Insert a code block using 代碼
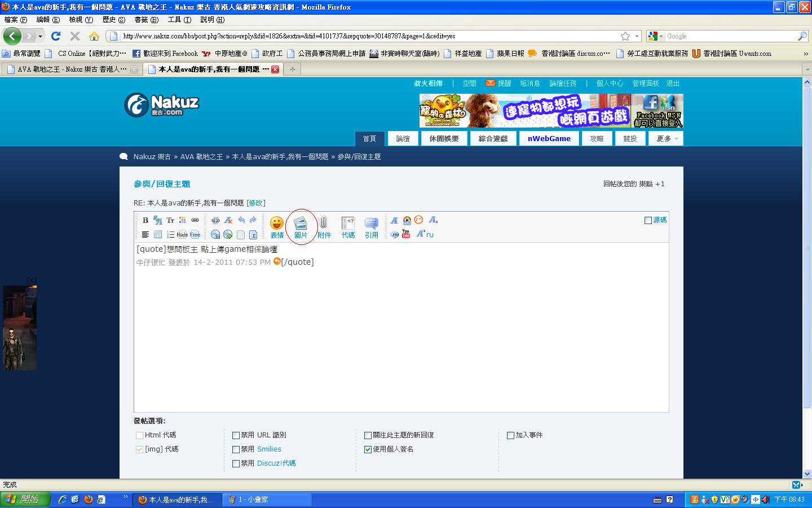The width and height of the screenshot is (812, 508). point(348,227)
